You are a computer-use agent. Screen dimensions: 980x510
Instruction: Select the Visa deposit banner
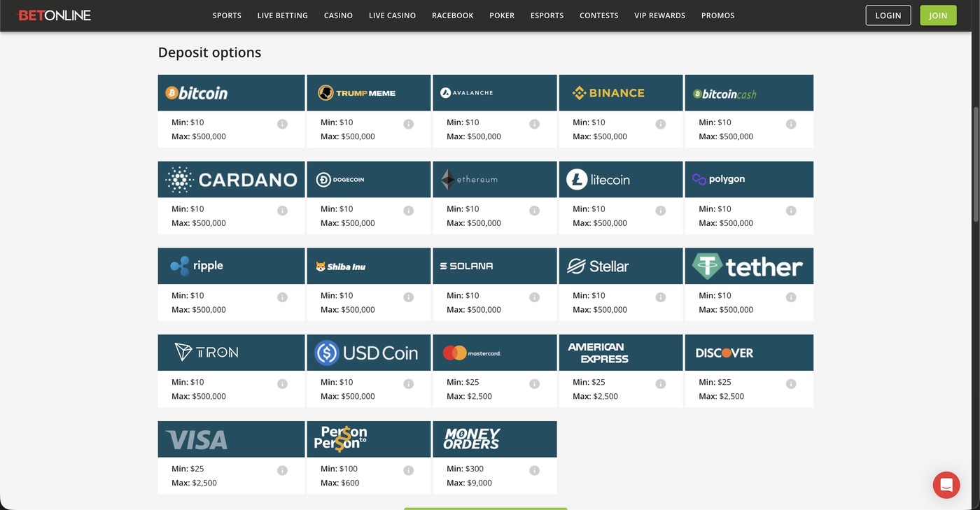click(x=232, y=440)
